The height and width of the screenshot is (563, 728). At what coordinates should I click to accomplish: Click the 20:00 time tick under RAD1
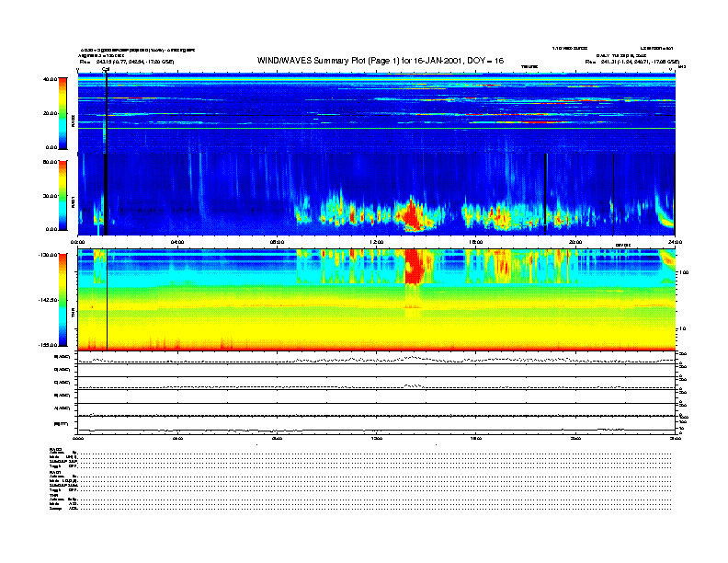click(575, 242)
